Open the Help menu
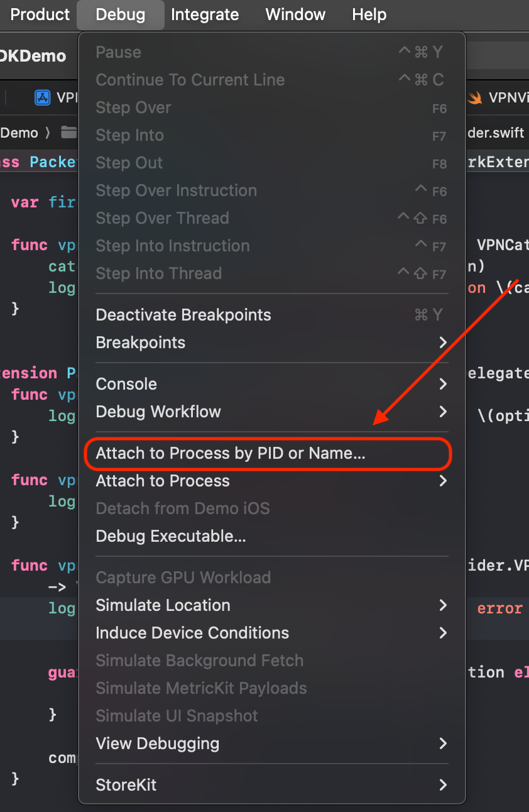 369,14
